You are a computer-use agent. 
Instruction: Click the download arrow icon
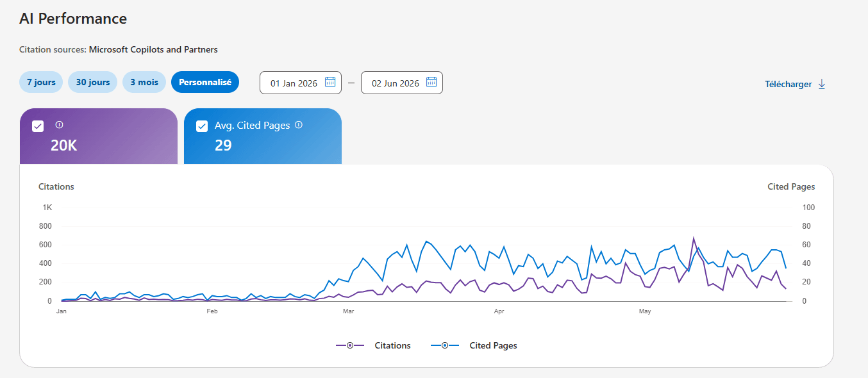tap(822, 84)
